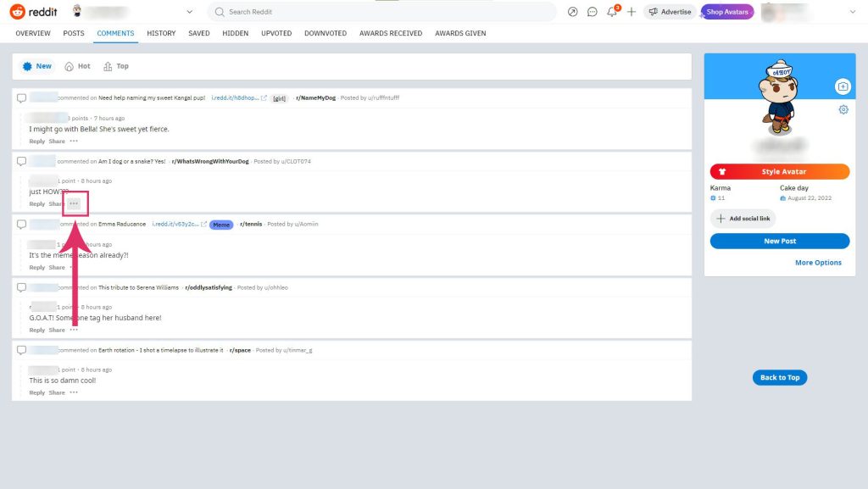Click comment icon beside Earth rotation post
Viewport: 868px width, 489px height.
click(x=21, y=350)
